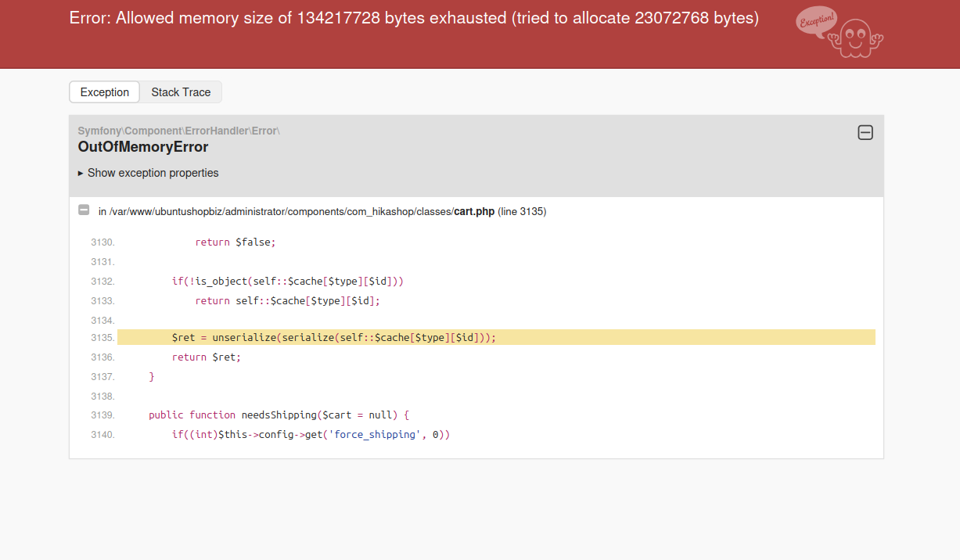The height and width of the screenshot is (560, 960).
Task: Collapse the OutOfMemoryError block with the minus icon
Action: pyautogui.click(x=865, y=133)
